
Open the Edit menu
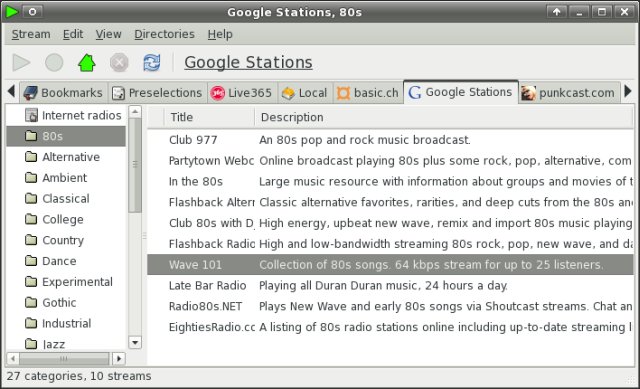click(73, 34)
